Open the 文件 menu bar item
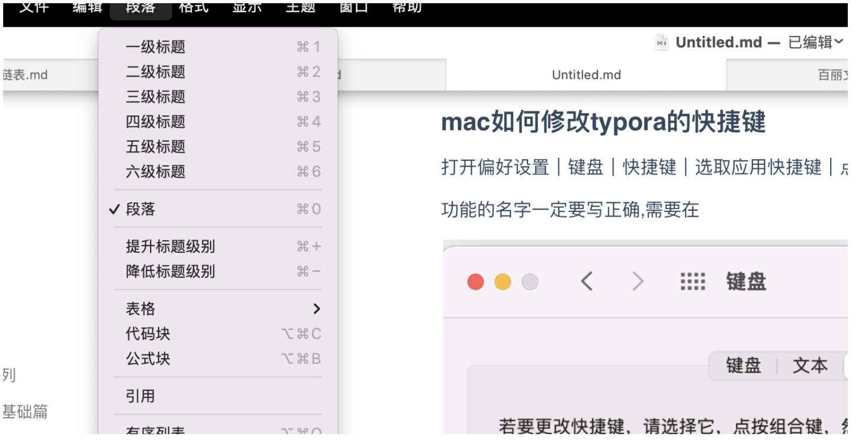Image resolution: width=868 pixels, height=448 pixels. [34, 9]
